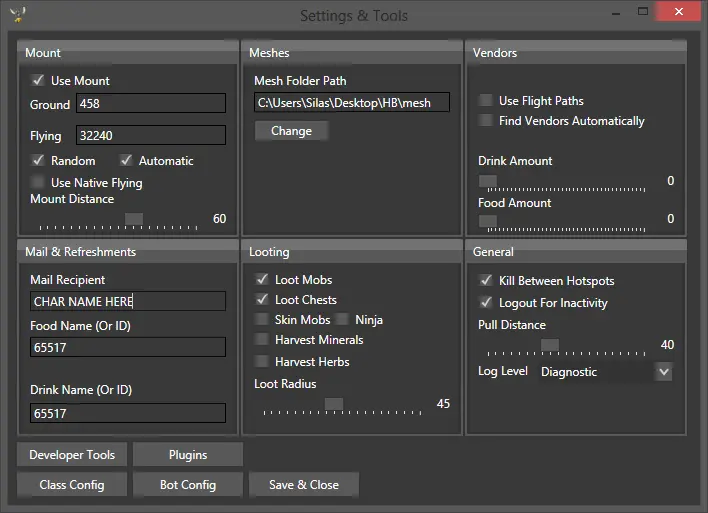Image resolution: width=708 pixels, height=513 pixels.
Task: Click the Loot Radius slider handle
Action: tap(334, 404)
